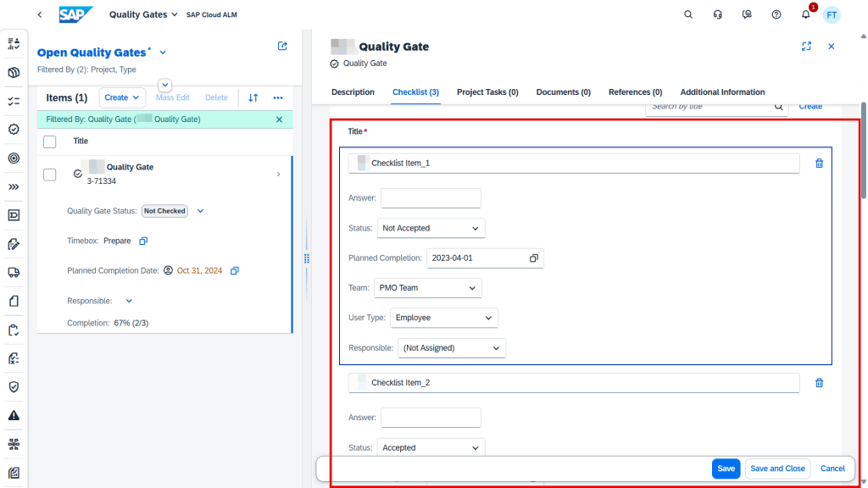Open the delivery truck item in the left sidebar
Viewport: 868px width, 488px height.
pos(14,272)
